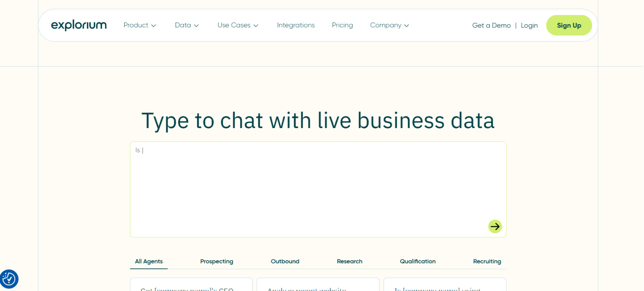
Task: Open the Company dropdown menu
Action: [389, 25]
